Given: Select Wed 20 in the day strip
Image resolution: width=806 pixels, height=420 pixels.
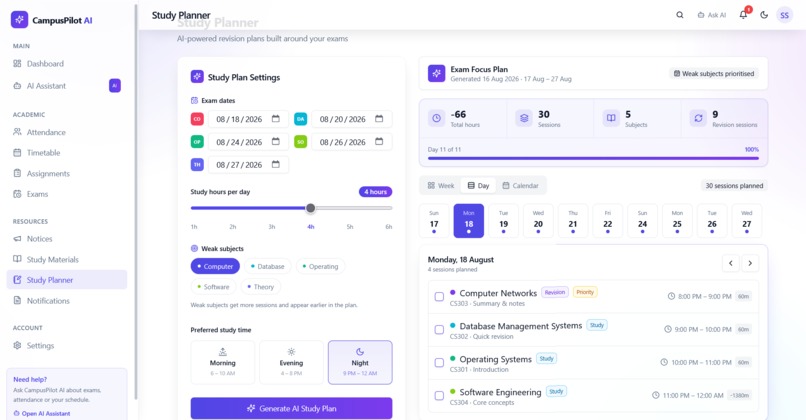Looking at the screenshot, I should click(x=538, y=221).
